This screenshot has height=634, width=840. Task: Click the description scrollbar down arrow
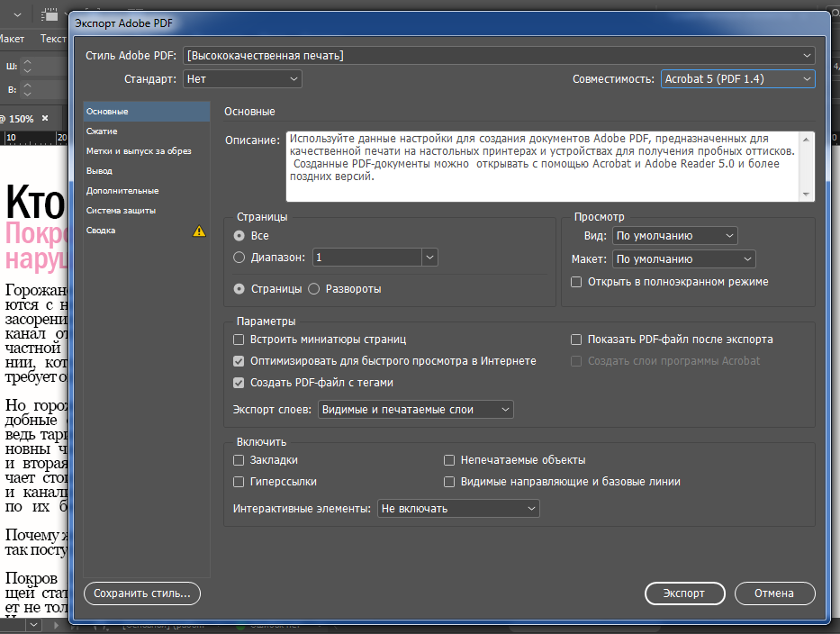[x=807, y=194]
